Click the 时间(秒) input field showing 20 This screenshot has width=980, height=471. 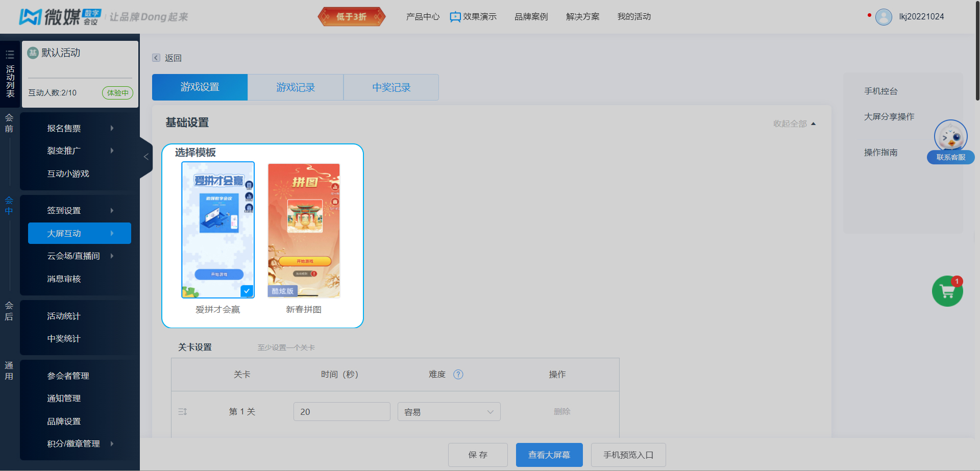tap(341, 412)
